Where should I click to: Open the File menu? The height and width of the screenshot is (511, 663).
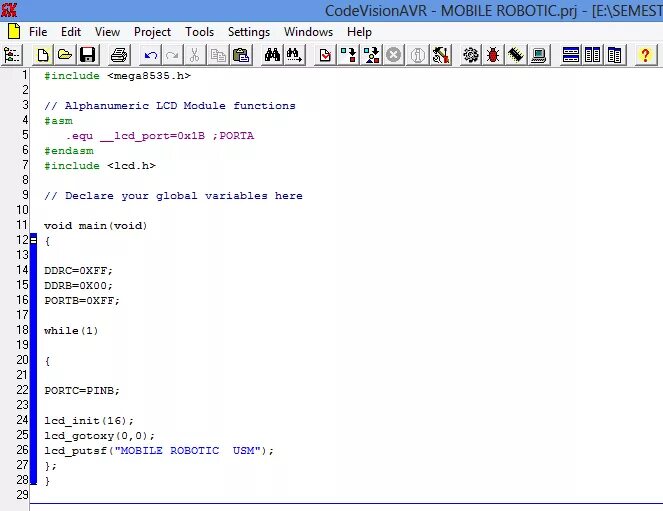[x=38, y=32]
